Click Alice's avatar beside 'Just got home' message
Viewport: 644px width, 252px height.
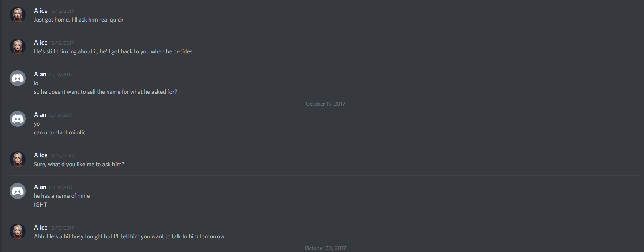[x=18, y=15]
